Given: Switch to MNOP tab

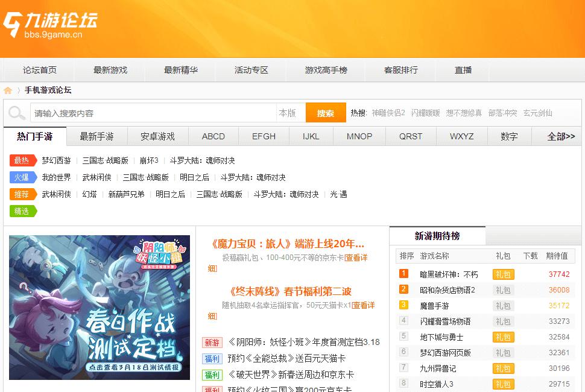Looking at the screenshot, I should [359, 136].
